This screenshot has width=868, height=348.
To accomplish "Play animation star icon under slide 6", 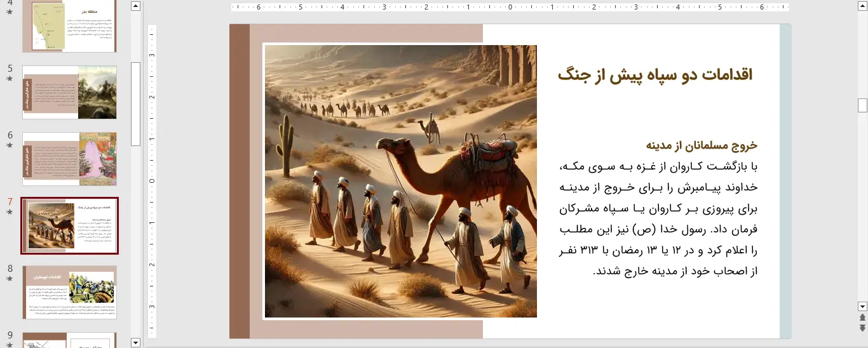I will [x=10, y=145].
